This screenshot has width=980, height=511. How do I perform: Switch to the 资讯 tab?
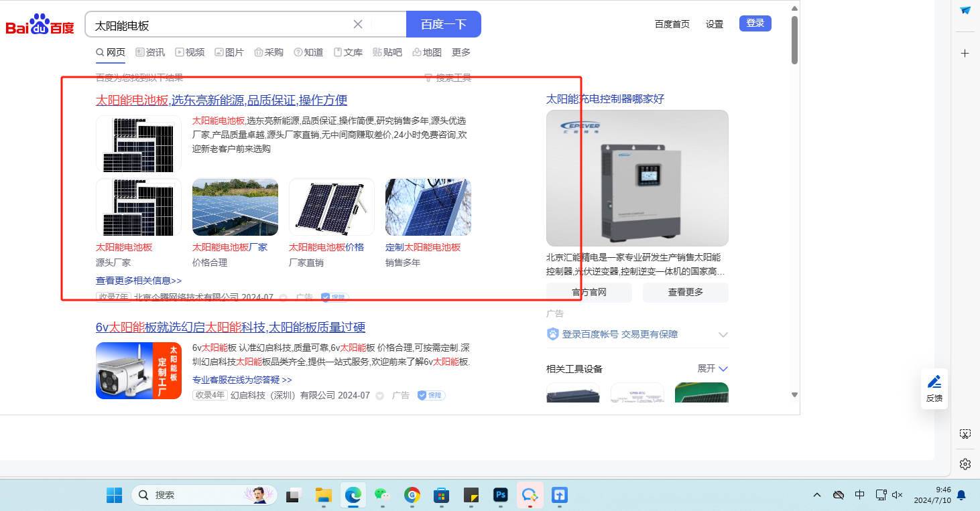point(150,52)
